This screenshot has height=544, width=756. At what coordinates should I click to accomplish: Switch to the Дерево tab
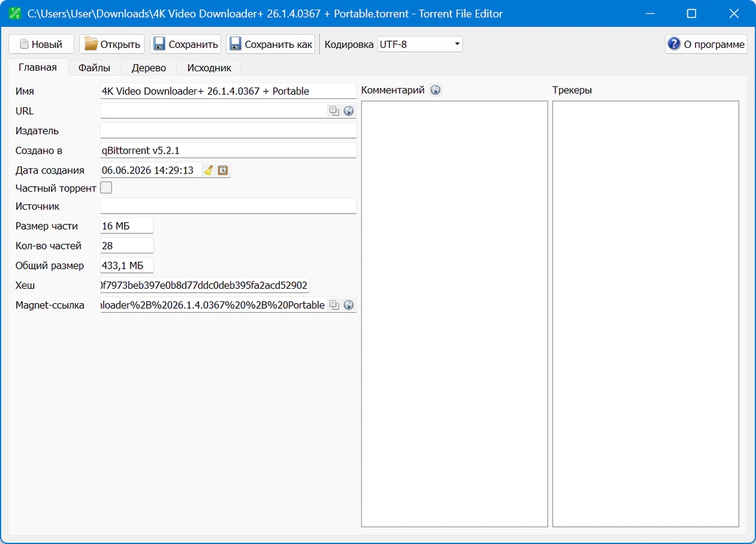tap(149, 67)
